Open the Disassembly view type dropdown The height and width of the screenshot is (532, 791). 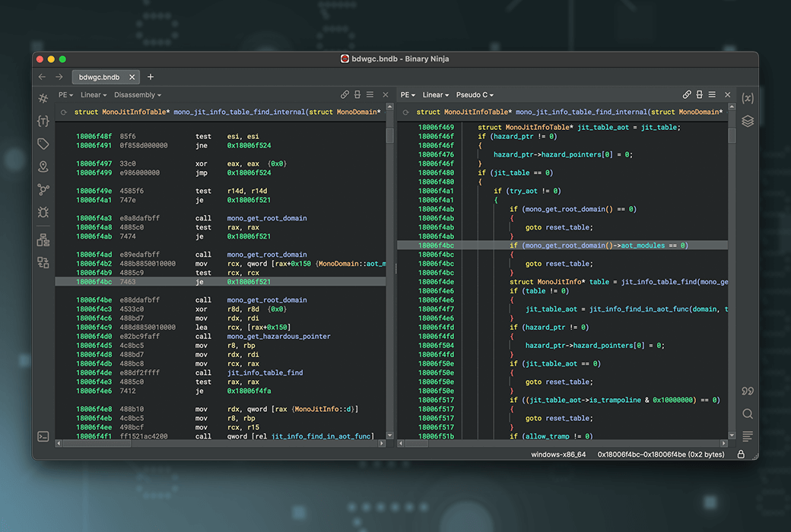click(x=138, y=95)
